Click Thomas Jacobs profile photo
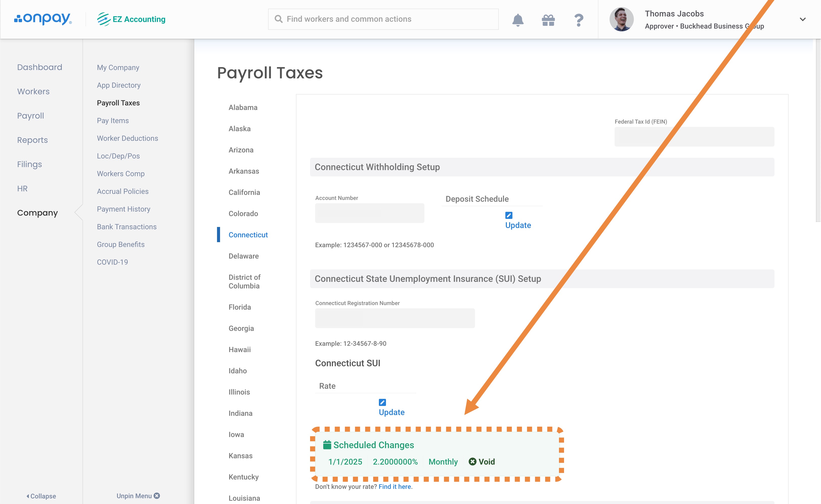821x504 pixels. click(x=621, y=19)
